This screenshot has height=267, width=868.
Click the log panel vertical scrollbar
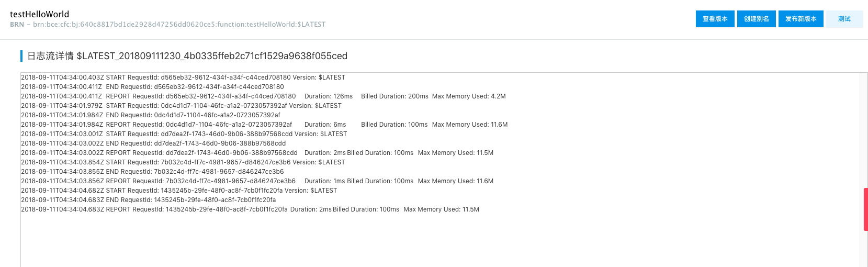pyautogui.click(x=864, y=170)
